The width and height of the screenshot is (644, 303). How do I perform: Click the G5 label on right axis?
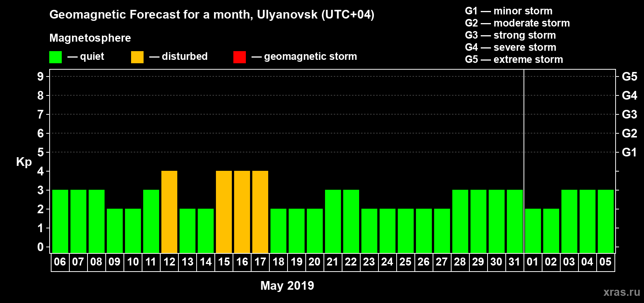[629, 77]
